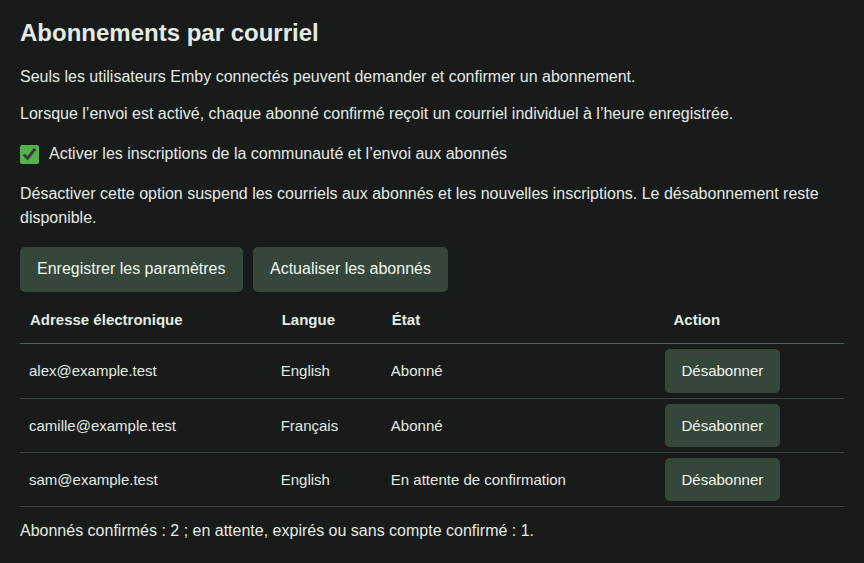Click English language in alex row
The height and width of the screenshot is (563, 864).
click(305, 372)
